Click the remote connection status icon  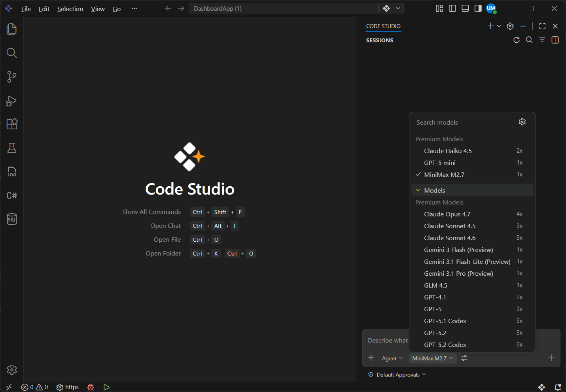(x=9, y=387)
